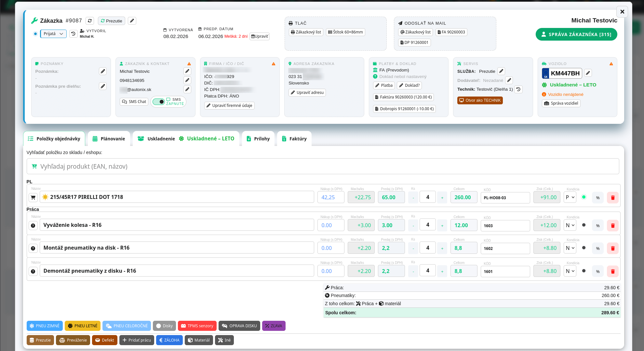Toggle the SMS zapnuté switch

pyautogui.click(x=159, y=102)
